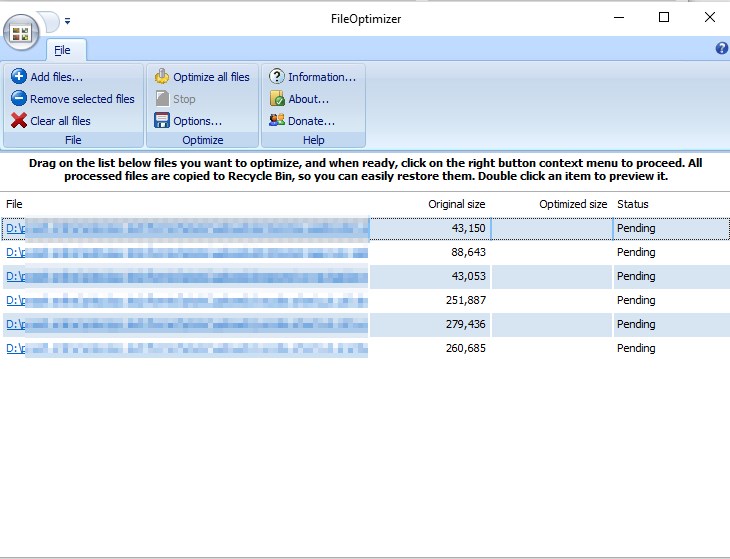
Task: Click the Donate people icon
Action: click(x=277, y=121)
